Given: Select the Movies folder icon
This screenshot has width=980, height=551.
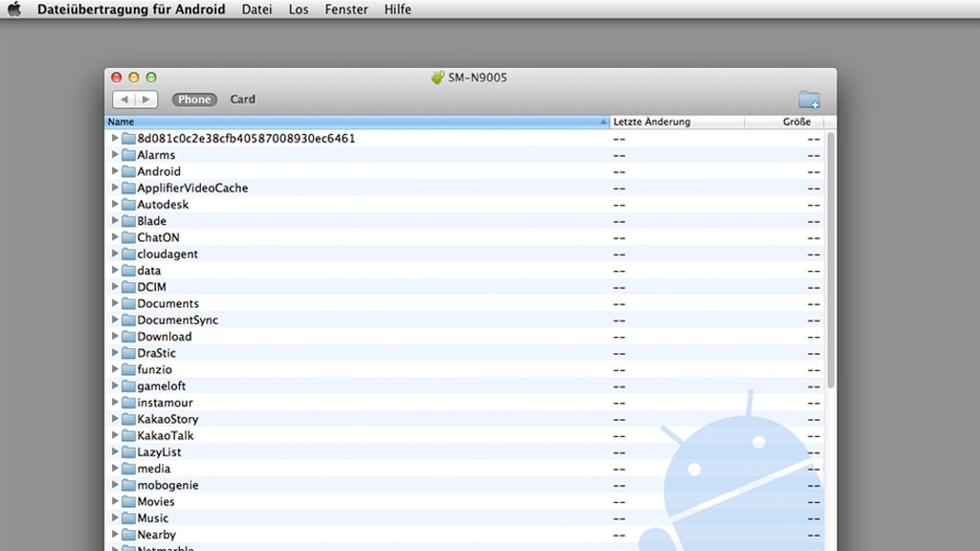Looking at the screenshot, I should [x=128, y=501].
